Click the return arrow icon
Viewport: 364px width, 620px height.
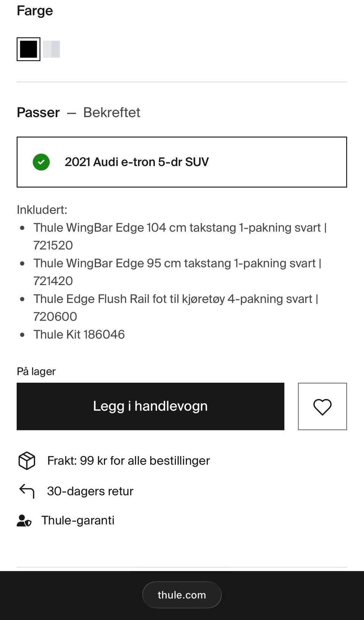[x=27, y=491]
